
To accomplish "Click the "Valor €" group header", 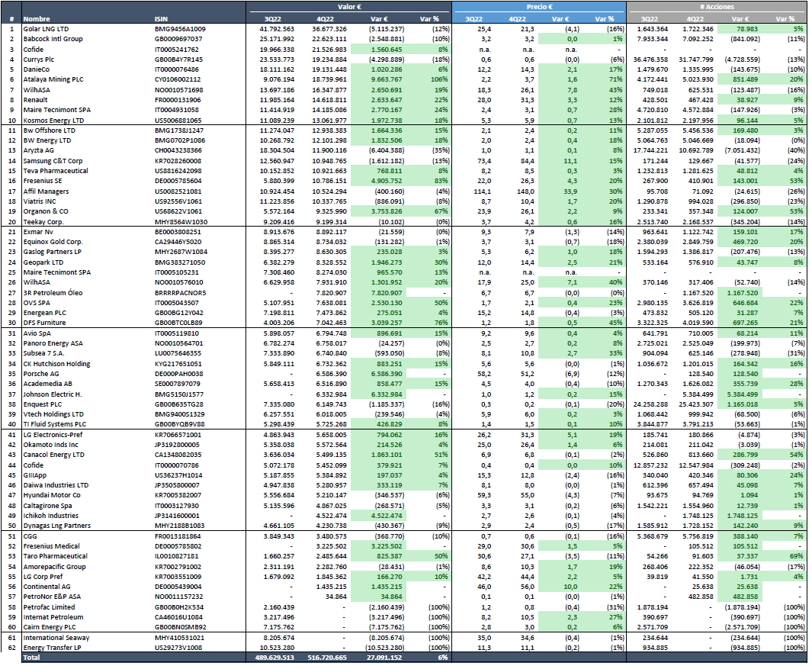I will pyautogui.click(x=348, y=6).
